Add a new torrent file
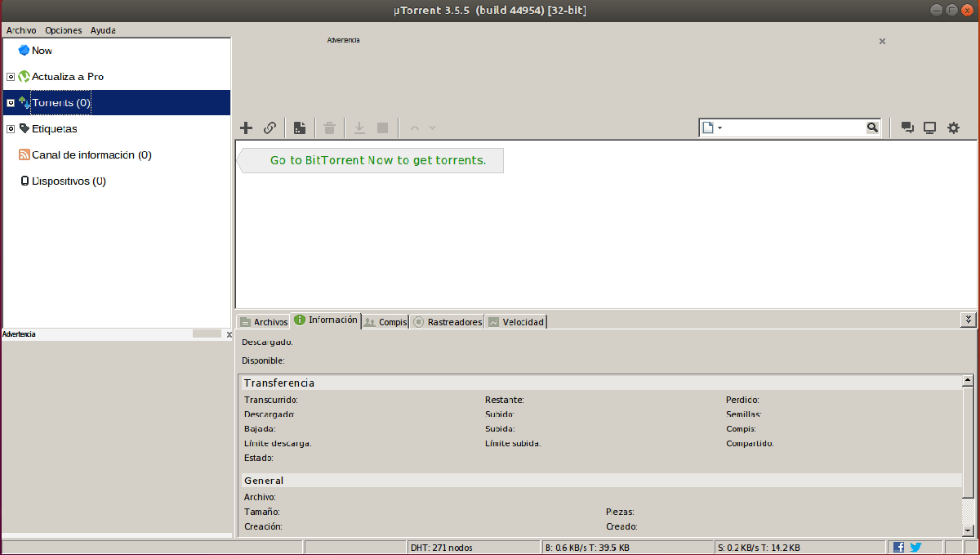The width and height of the screenshot is (980, 555). click(246, 128)
